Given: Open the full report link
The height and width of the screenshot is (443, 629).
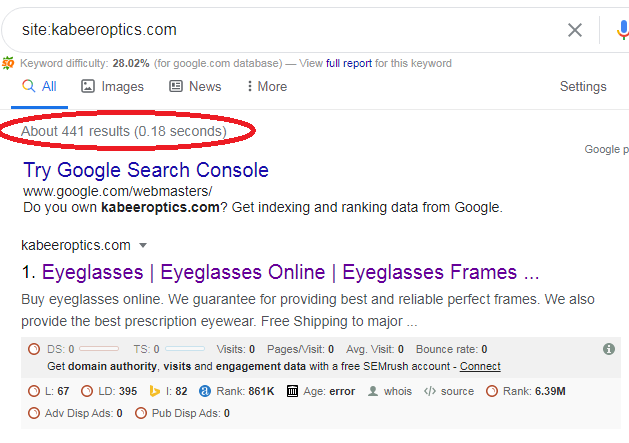Looking at the screenshot, I should 349,63.
